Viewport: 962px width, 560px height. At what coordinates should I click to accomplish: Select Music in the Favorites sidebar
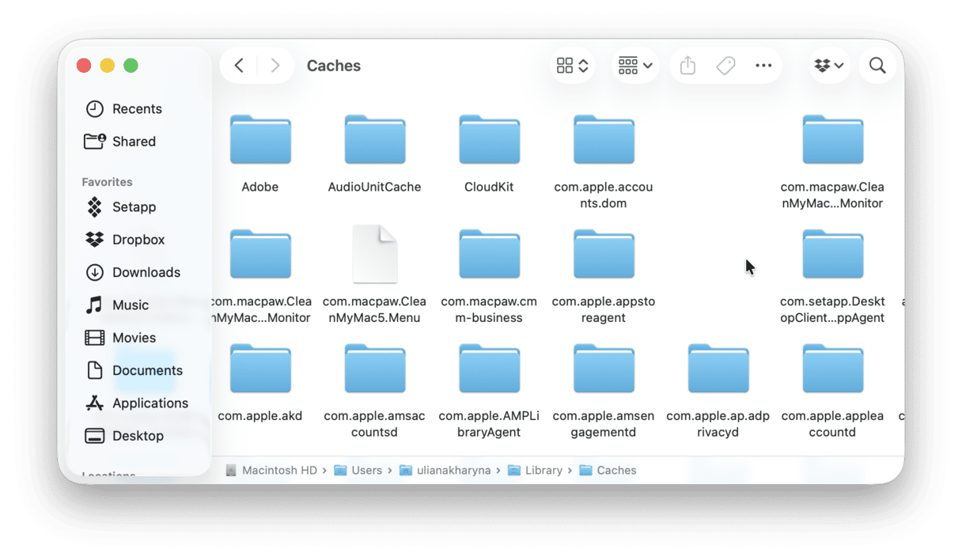(131, 305)
